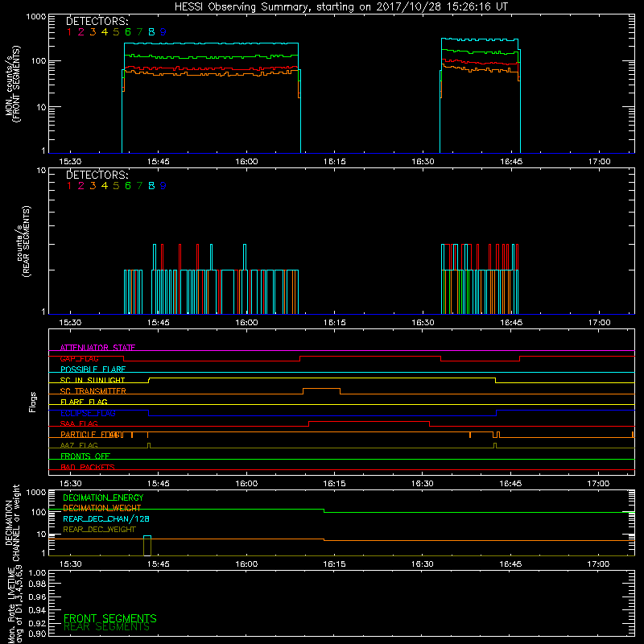
Task: Select orange detector 3 in front segments legend
Action: point(93,32)
